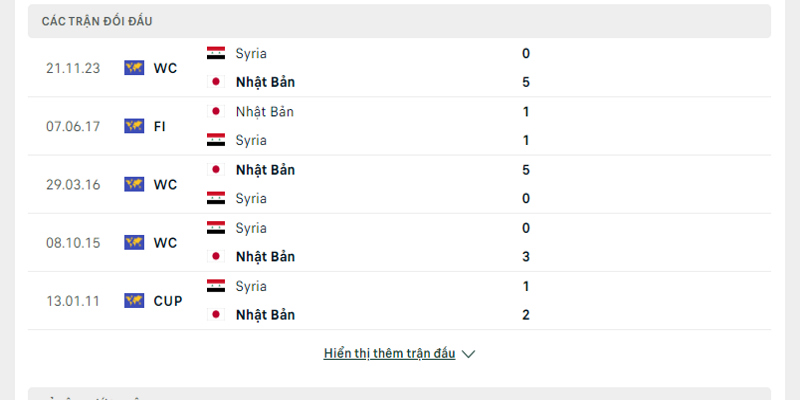This screenshot has height=400, width=800.
Task: Click Japan flag in 07.06.17 match
Action: click(215, 111)
